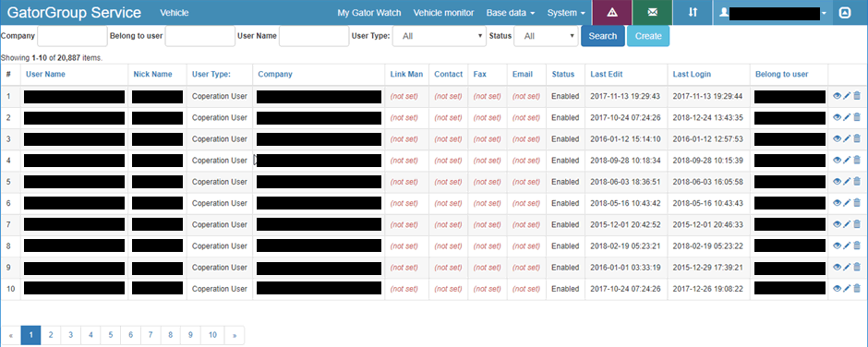Sort table by Company column
Image resolution: width=868 pixels, height=347 pixels.
(x=275, y=74)
